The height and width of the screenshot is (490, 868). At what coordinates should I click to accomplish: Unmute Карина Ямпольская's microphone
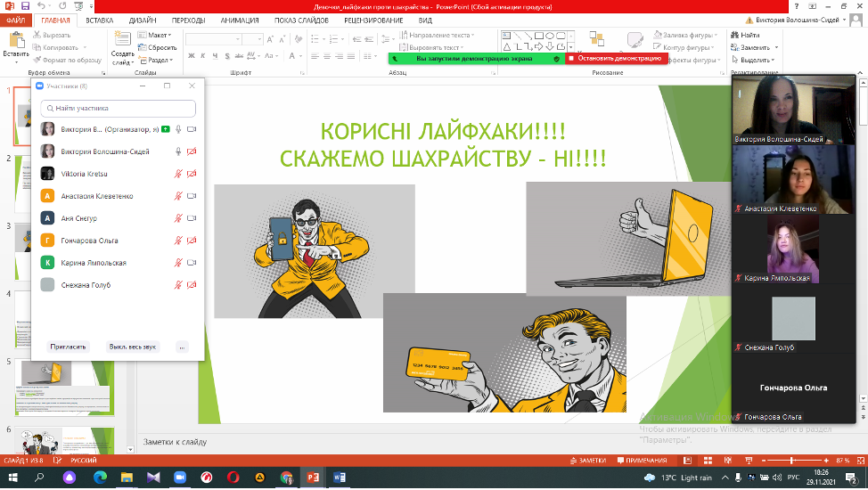(178, 263)
